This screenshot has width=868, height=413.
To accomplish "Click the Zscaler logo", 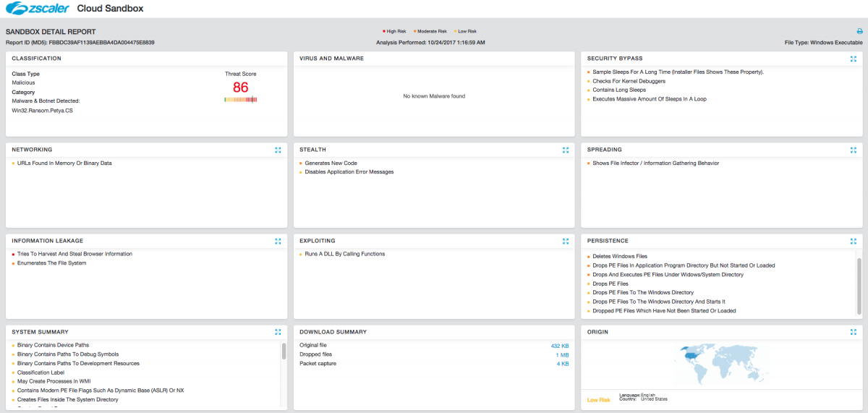I will pyautogui.click(x=38, y=9).
